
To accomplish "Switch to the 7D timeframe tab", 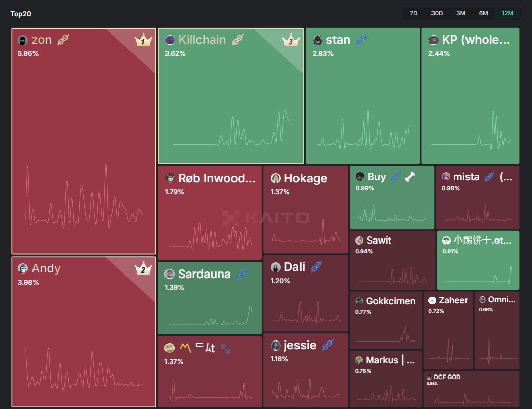I will point(413,13).
